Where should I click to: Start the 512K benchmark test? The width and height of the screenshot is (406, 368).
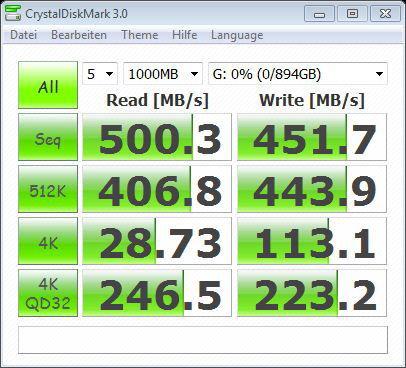(x=48, y=189)
